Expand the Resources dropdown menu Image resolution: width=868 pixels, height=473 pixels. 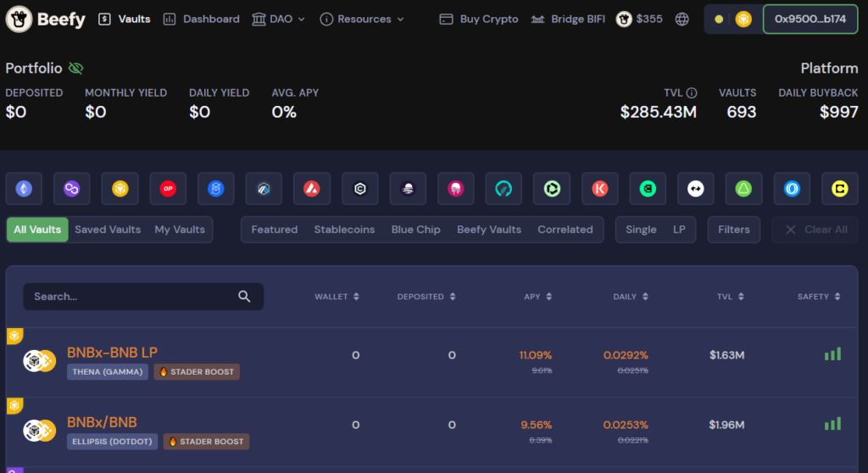pyautogui.click(x=363, y=19)
